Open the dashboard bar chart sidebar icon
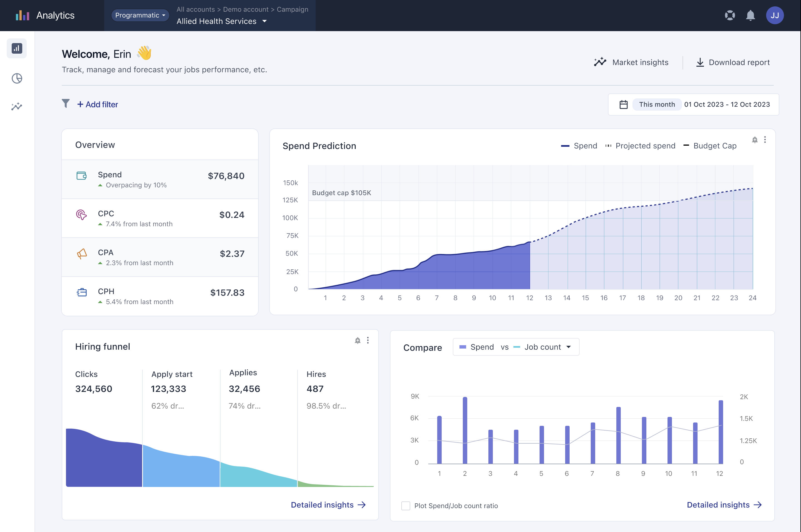 tap(17, 49)
